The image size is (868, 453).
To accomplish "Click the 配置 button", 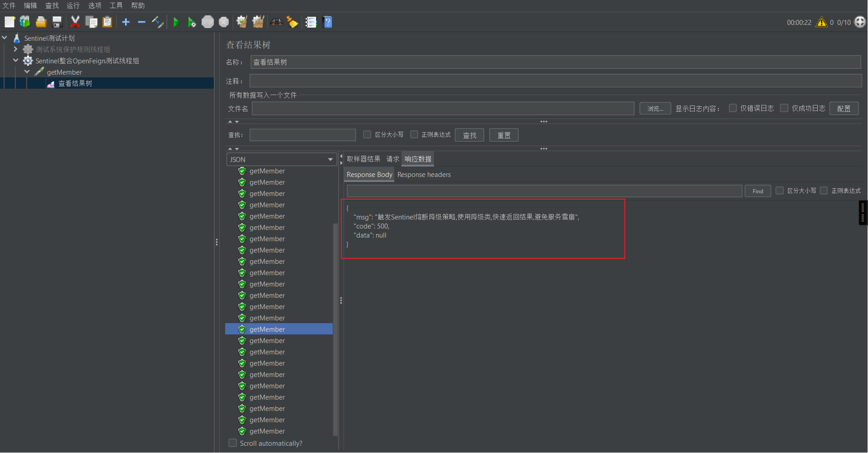I will coord(844,109).
